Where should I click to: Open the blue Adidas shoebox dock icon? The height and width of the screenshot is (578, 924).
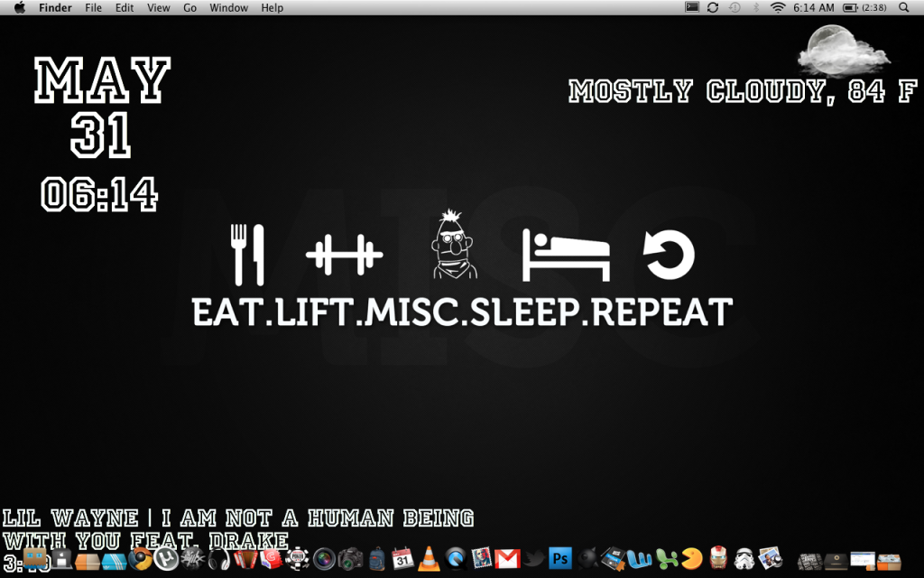(115, 561)
